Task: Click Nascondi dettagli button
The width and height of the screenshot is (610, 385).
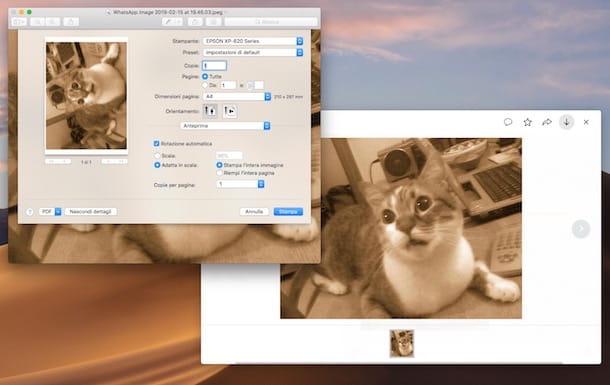Action: click(x=91, y=212)
